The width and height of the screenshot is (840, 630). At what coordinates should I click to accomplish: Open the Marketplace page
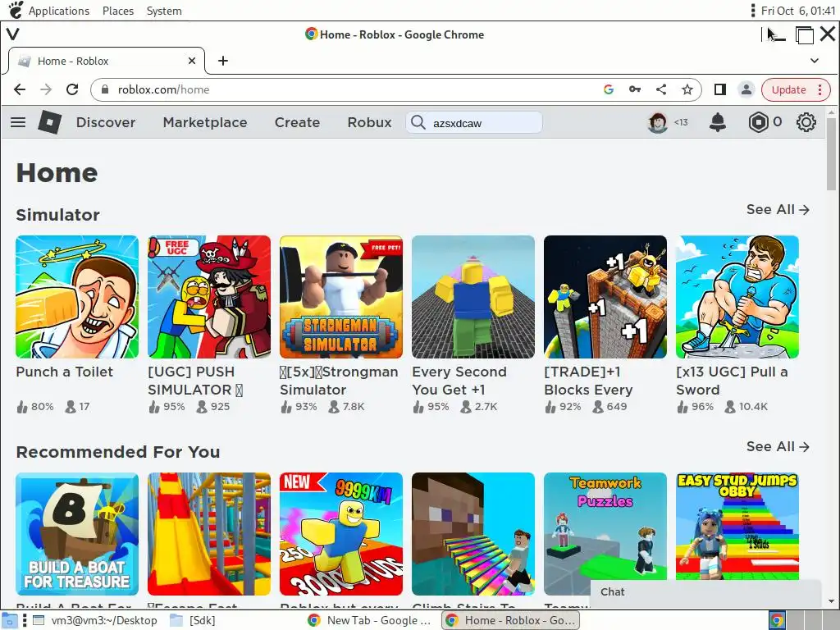204,123
